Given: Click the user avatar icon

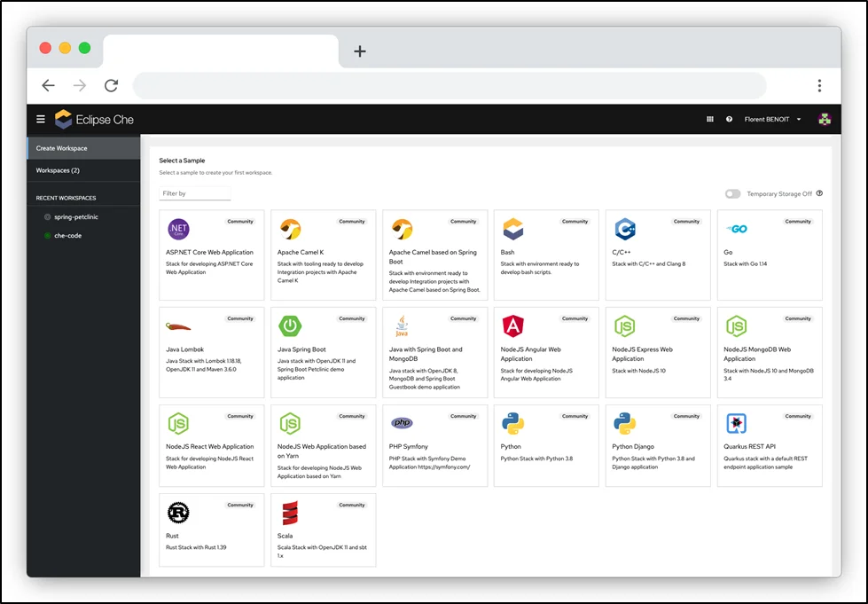Looking at the screenshot, I should coord(825,119).
